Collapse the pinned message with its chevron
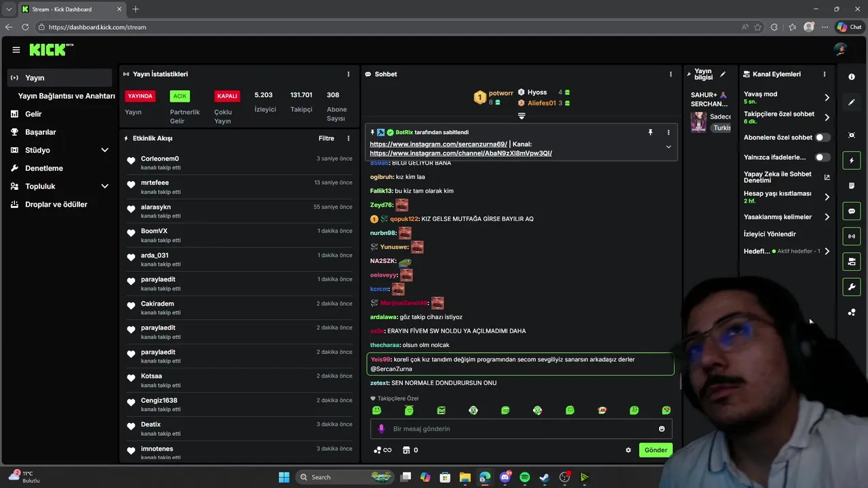868x488 pixels. point(668,146)
